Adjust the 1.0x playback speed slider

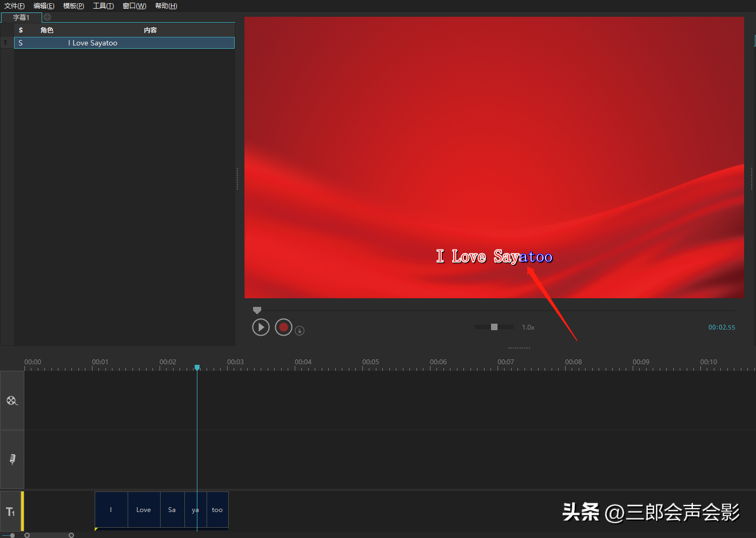coord(494,327)
